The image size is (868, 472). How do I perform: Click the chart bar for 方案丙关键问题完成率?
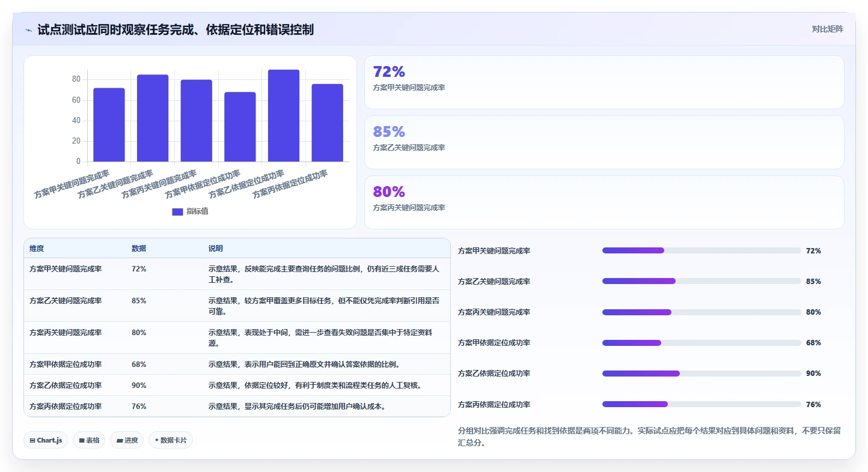coord(197,121)
